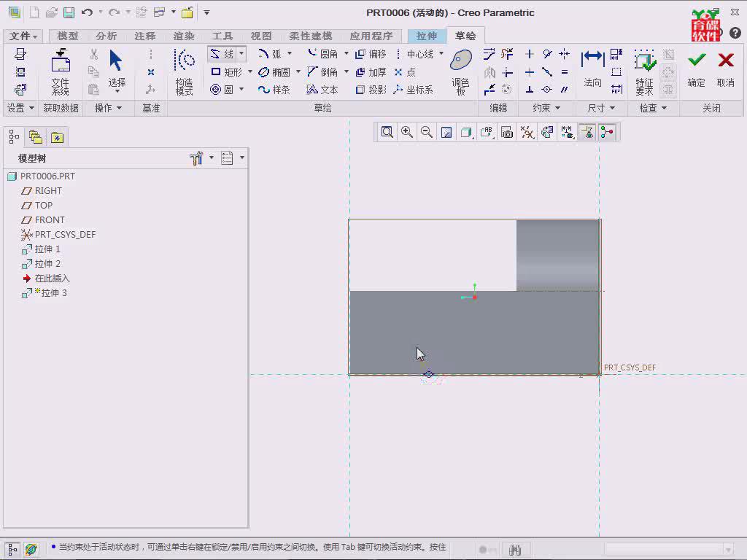This screenshot has width=747, height=560.
Task: Expand the 矩形 rectangle dropdown arrow
Action: coord(250,72)
